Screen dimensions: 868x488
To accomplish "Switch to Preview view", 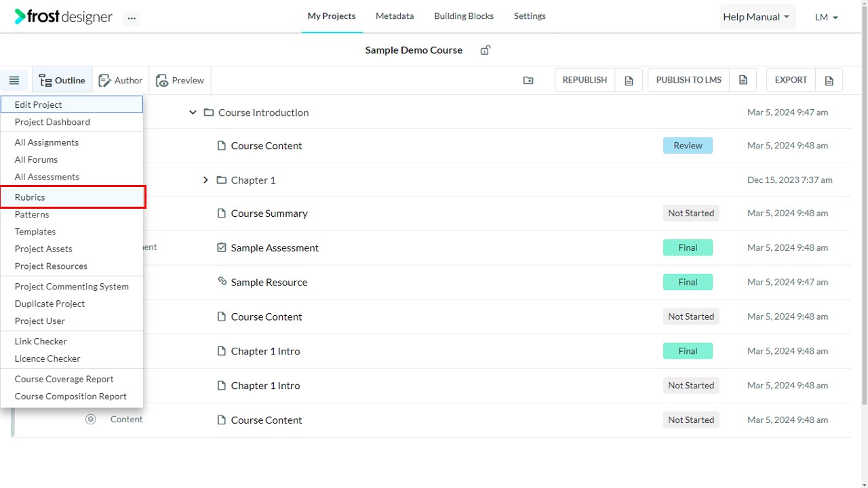I will pyautogui.click(x=180, y=81).
